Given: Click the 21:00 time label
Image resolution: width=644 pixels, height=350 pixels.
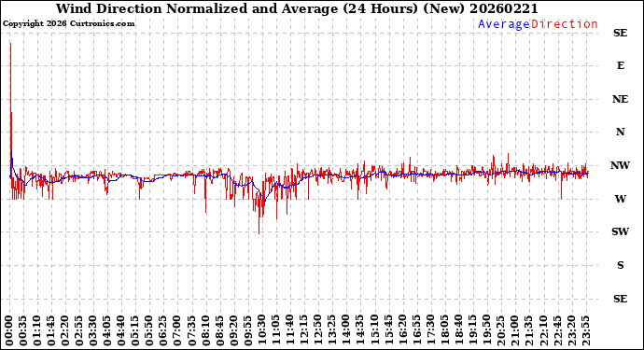Looking at the screenshot, I should pyautogui.click(x=514, y=331).
